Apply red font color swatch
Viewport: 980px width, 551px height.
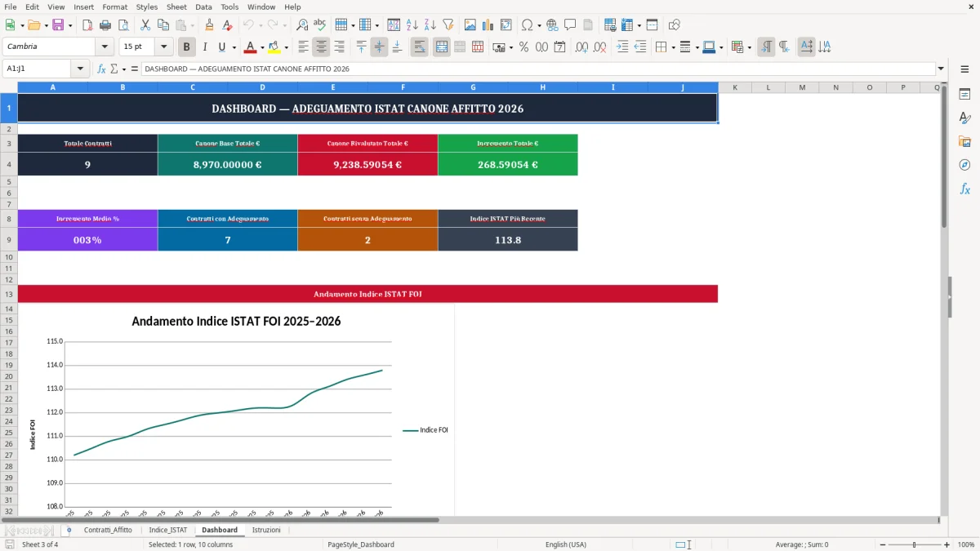click(250, 47)
